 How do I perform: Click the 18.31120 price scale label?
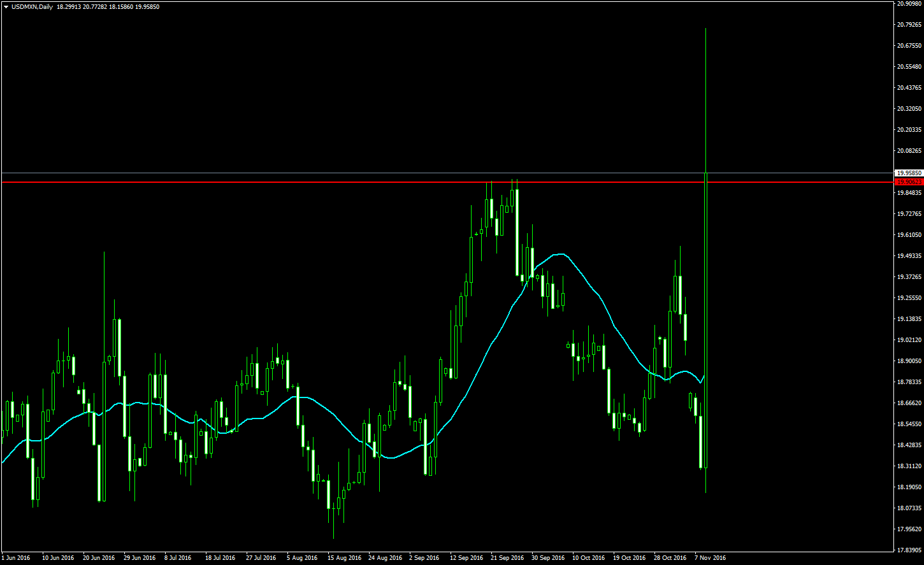tap(909, 466)
